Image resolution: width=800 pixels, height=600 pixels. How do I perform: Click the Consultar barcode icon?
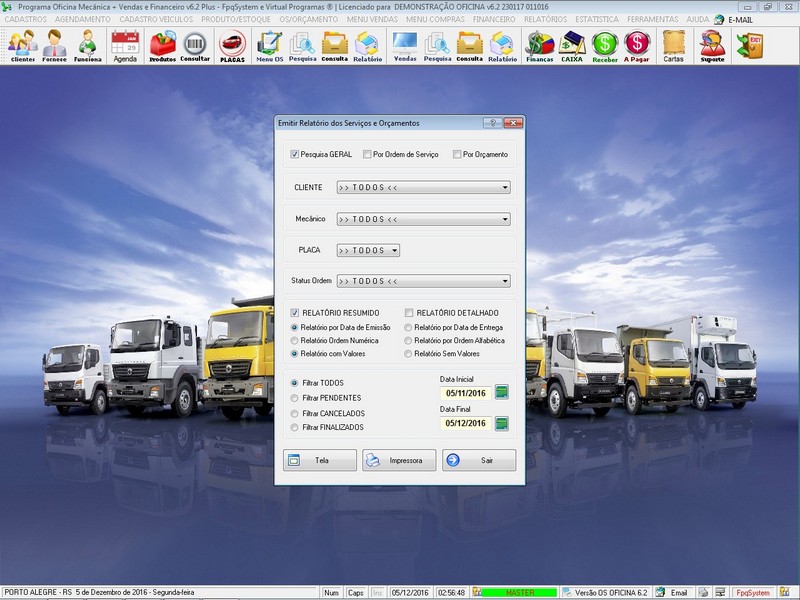click(195, 46)
